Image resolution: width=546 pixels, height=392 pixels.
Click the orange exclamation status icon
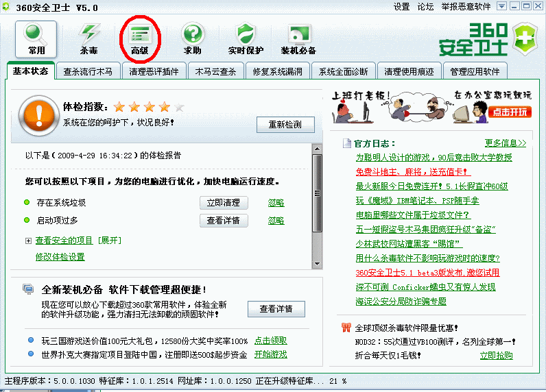[38, 114]
